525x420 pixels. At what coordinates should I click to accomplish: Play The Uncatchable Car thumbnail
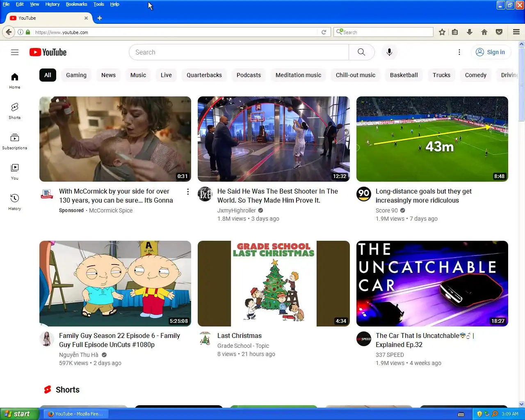coord(432,283)
